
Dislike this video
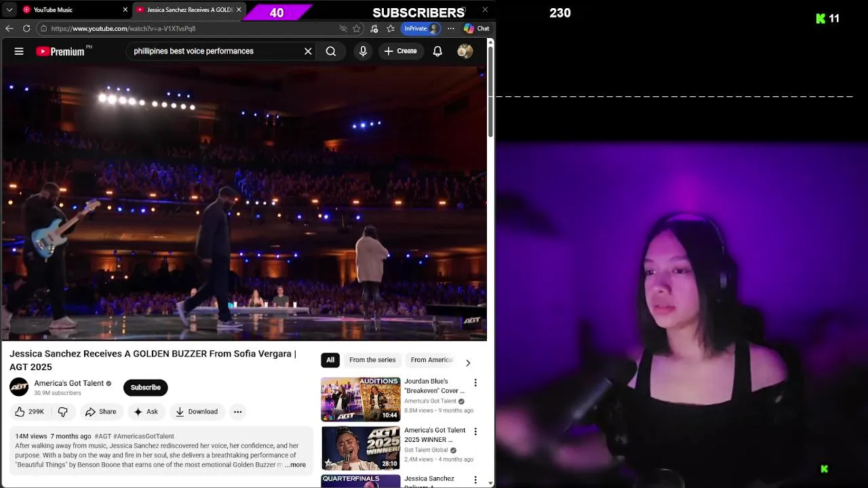pyautogui.click(x=63, y=411)
